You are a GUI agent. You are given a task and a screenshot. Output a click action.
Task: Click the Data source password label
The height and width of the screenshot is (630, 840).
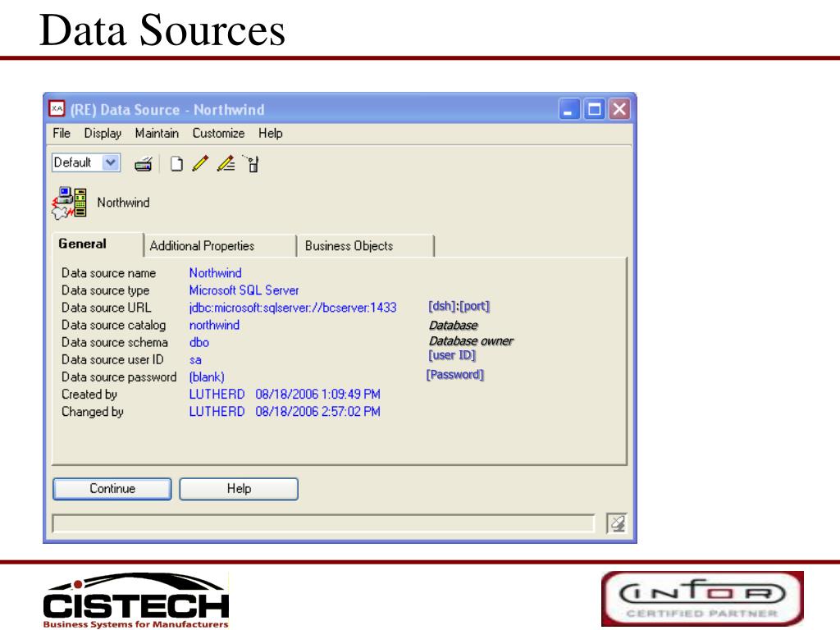point(119,377)
